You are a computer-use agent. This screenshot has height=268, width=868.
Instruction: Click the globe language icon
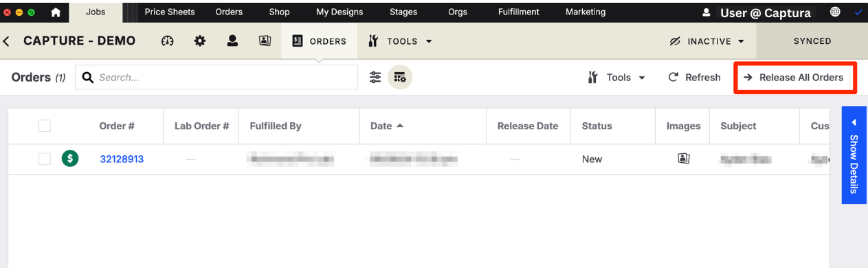(x=835, y=12)
